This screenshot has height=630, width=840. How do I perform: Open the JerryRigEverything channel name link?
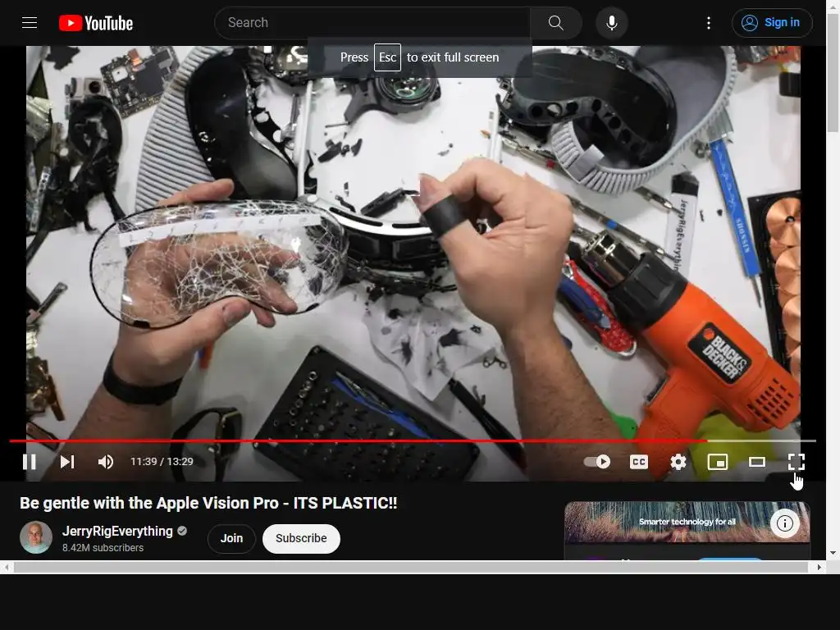[117, 532]
